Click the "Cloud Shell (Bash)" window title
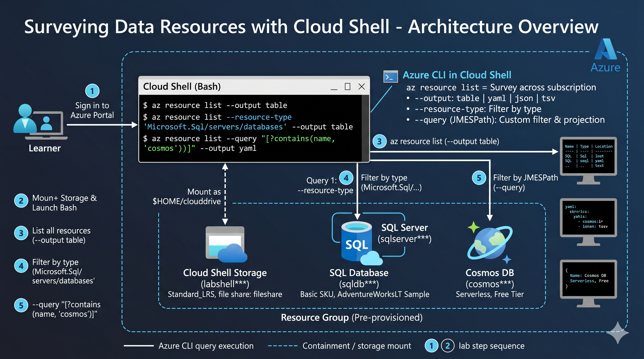 pyautogui.click(x=182, y=87)
